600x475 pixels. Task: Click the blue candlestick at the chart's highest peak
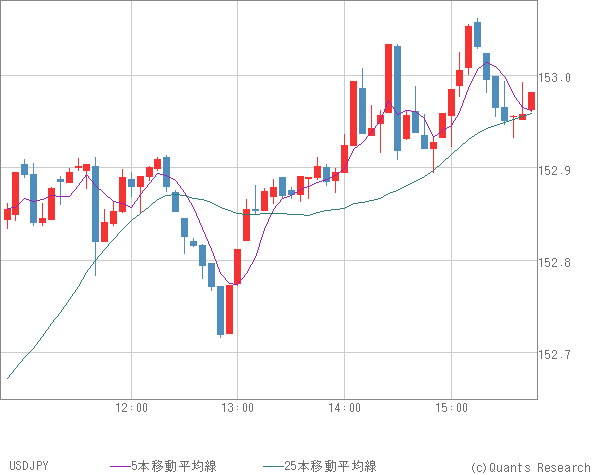click(x=477, y=35)
